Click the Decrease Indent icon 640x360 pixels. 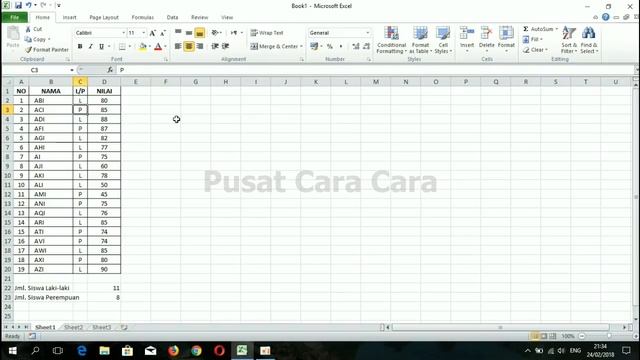[x=215, y=47]
